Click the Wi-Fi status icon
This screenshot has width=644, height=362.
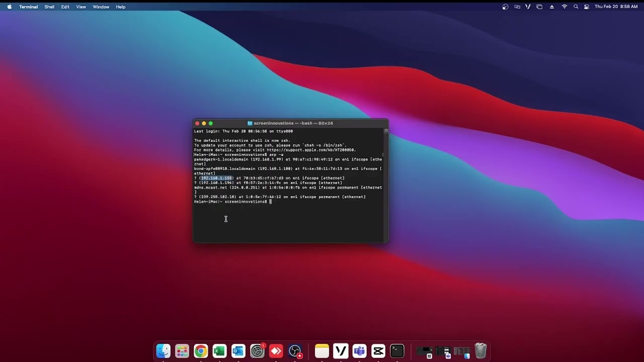(565, 7)
